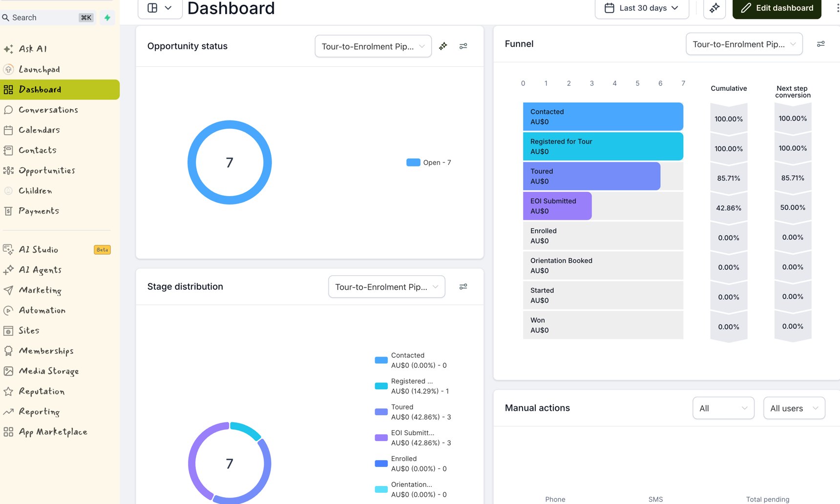The height and width of the screenshot is (504, 840).
Task: Click the AI Agents sidebar icon
Action: 8,270
